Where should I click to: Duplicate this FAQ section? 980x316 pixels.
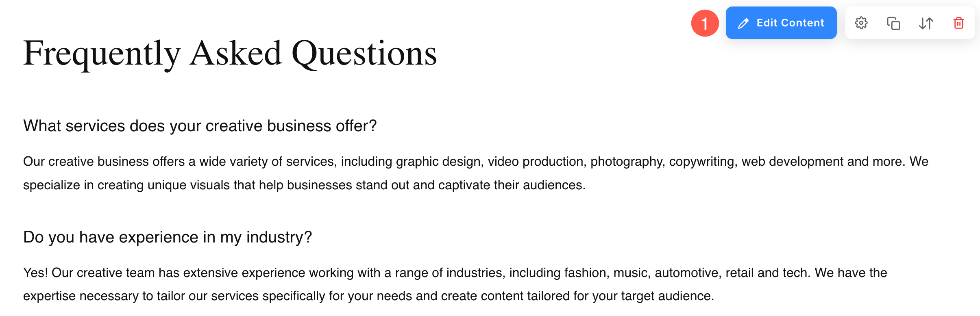[893, 23]
